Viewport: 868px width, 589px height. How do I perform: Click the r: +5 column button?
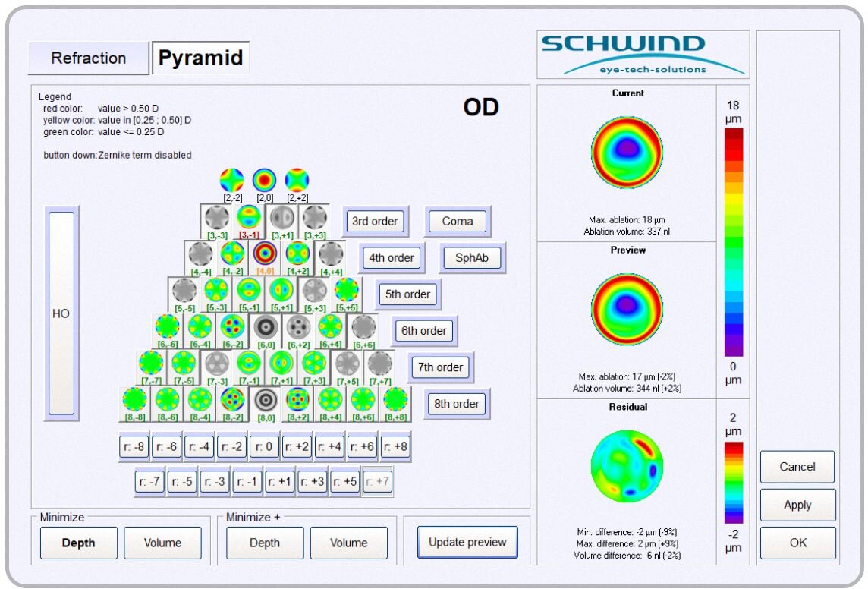coord(345,482)
